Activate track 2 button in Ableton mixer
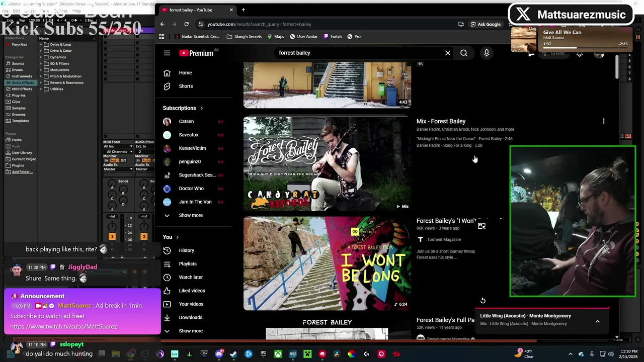The width and height of the screenshot is (644, 362). [x=144, y=236]
